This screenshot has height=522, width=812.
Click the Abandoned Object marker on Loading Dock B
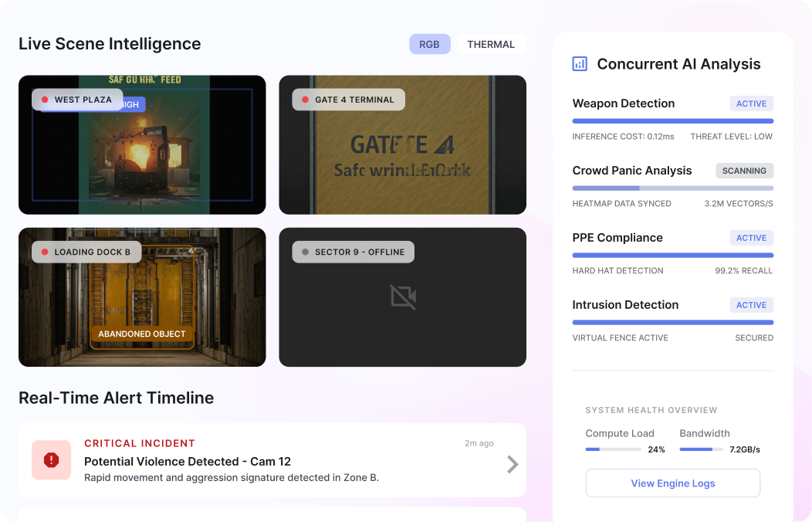pos(141,334)
